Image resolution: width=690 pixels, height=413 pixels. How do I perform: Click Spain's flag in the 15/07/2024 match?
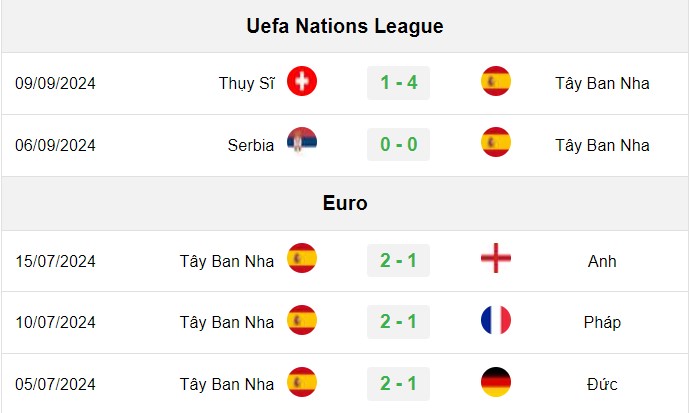point(302,258)
